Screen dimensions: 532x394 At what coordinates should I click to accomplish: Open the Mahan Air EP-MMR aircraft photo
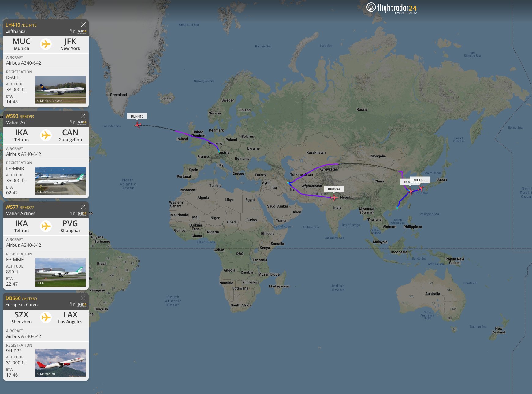60,181
